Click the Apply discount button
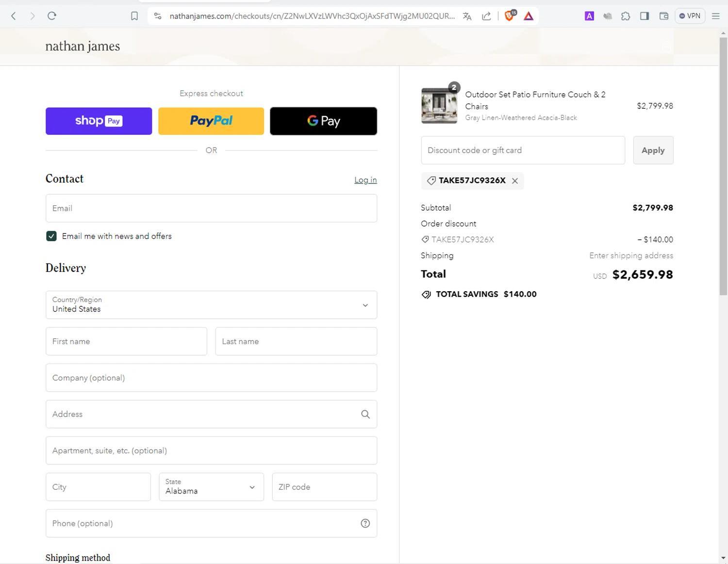Image resolution: width=728 pixels, height=564 pixels. coord(653,150)
